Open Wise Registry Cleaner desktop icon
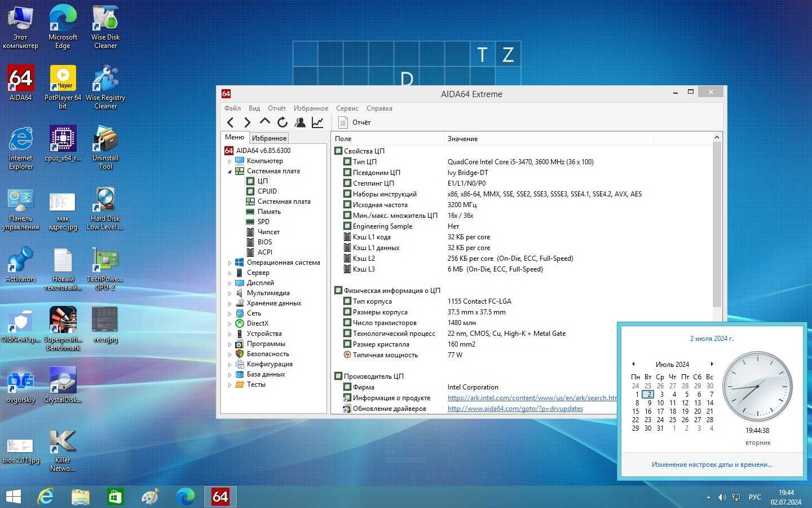This screenshot has width=812, height=508. click(105, 87)
